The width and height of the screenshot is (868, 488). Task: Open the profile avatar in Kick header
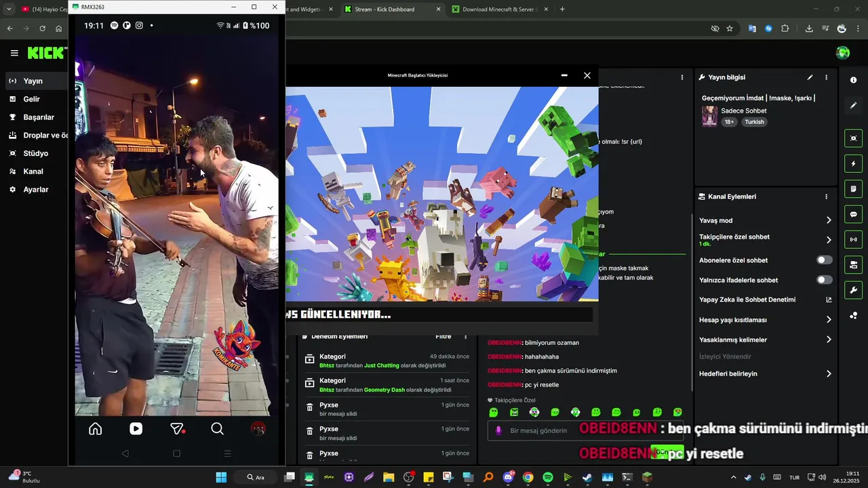pyautogui.click(x=843, y=53)
